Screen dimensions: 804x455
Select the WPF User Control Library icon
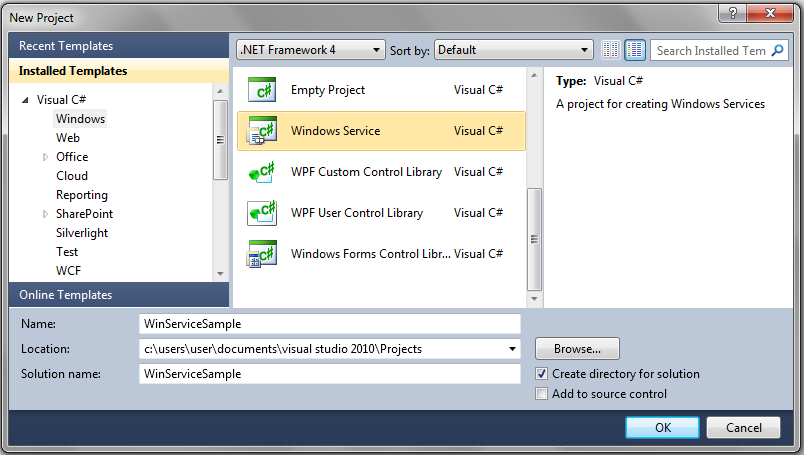(262, 213)
